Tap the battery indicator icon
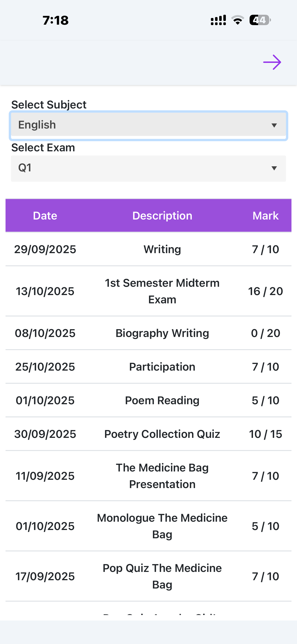Viewport: 297px width, 644px height. 260,20
